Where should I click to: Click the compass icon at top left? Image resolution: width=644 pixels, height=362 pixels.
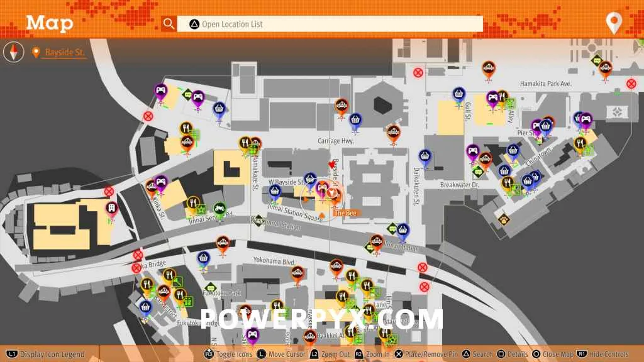click(14, 52)
